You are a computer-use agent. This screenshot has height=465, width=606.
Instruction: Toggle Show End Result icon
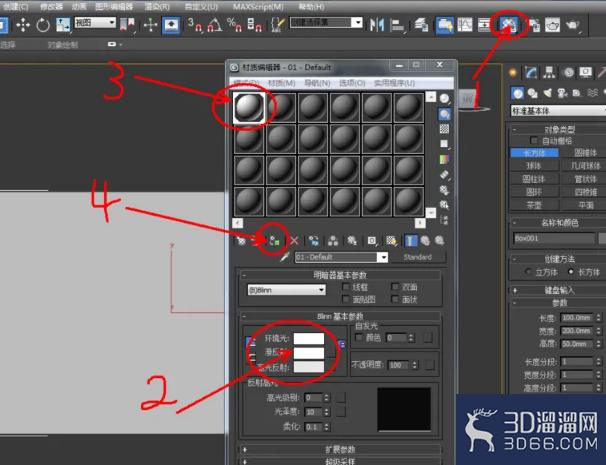[410, 241]
